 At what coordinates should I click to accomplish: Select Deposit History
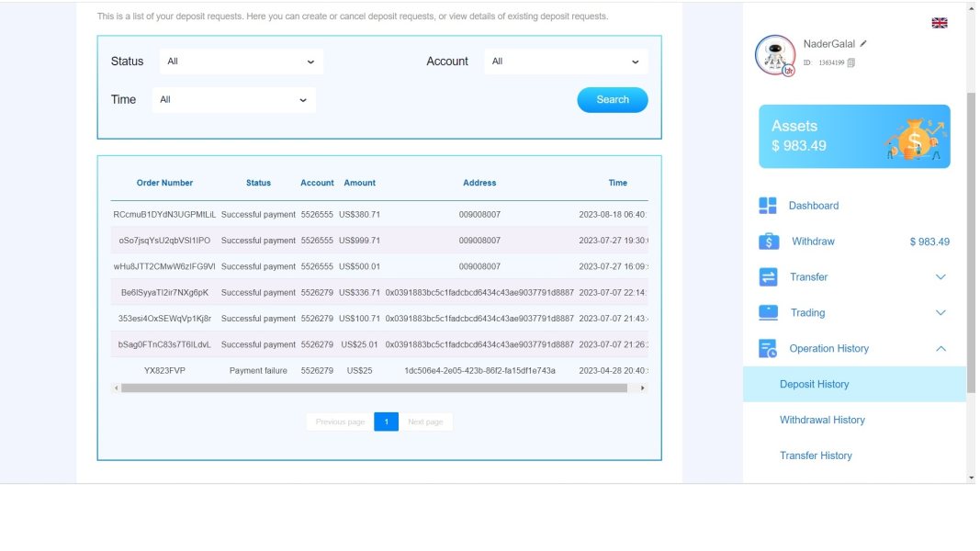pyautogui.click(x=854, y=384)
